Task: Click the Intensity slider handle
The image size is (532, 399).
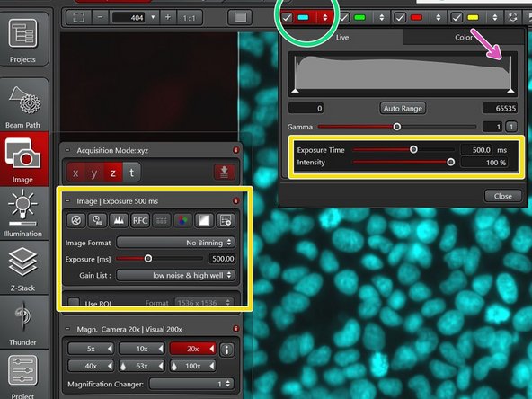Action: click(x=450, y=162)
